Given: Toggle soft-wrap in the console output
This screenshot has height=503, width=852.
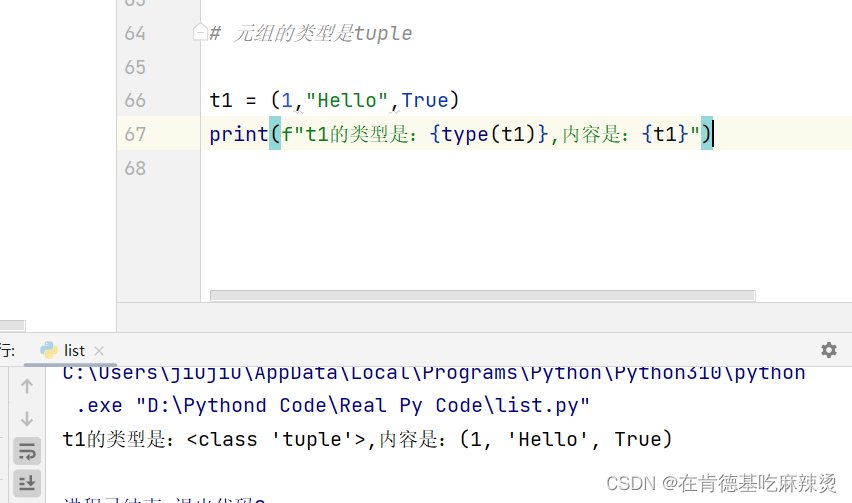Looking at the screenshot, I should pyautogui.click(x=27, y=451).
